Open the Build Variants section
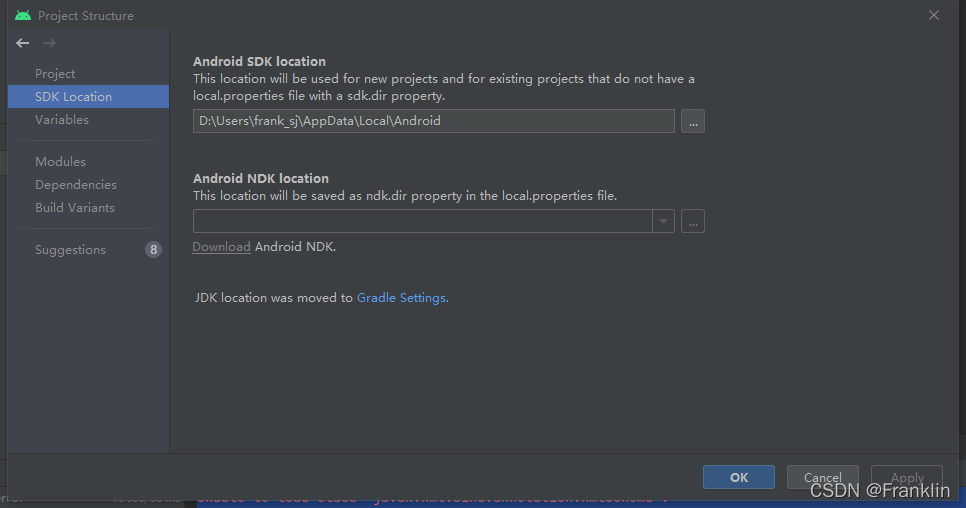Viewport: 966px width, 508px height. click(x=75, y=208)
